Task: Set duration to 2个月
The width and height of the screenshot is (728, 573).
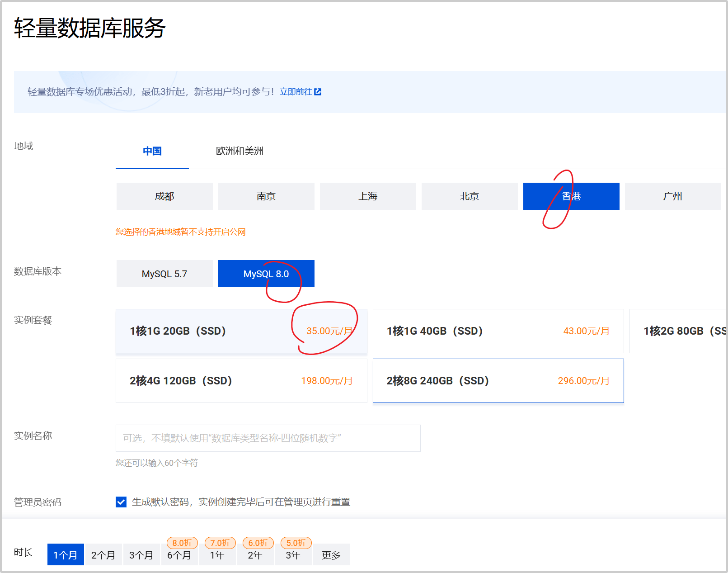Action: [103, 554]
